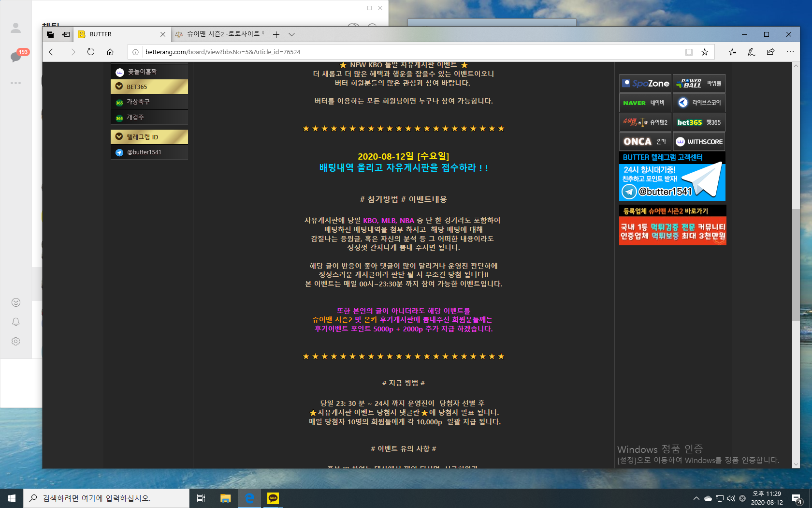
Task: Collapse the BET365 sidebar section
Action: 119,87
